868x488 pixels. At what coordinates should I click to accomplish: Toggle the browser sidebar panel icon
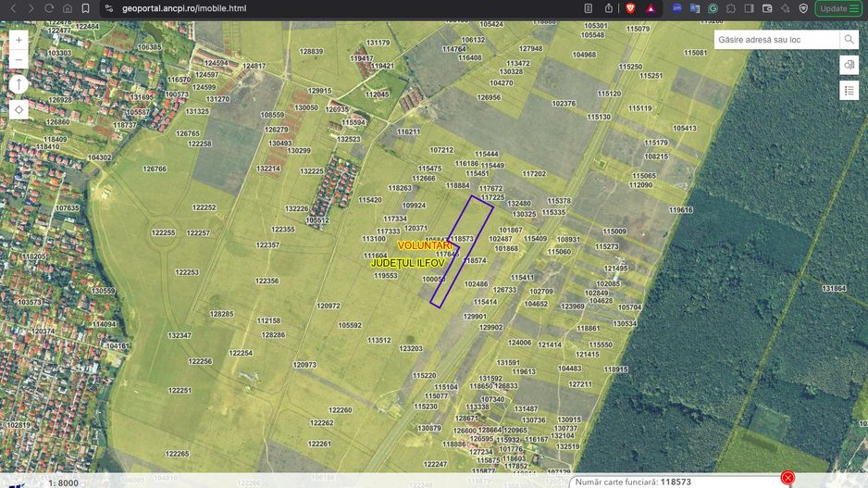coord(749,8)
